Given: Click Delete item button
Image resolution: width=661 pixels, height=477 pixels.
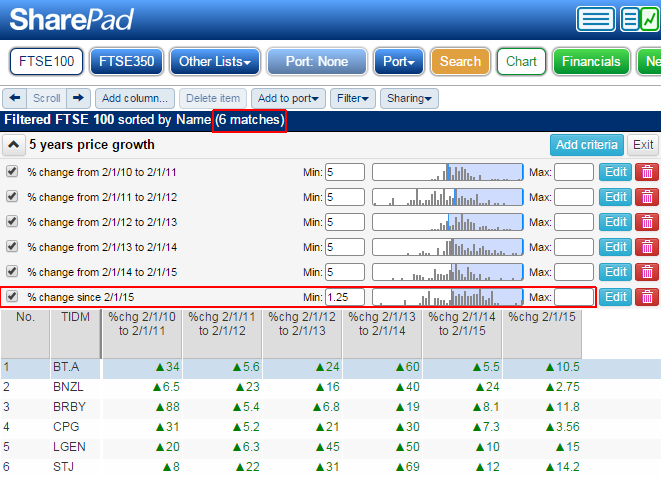Looking at the screenshot, I should (213, 98).
